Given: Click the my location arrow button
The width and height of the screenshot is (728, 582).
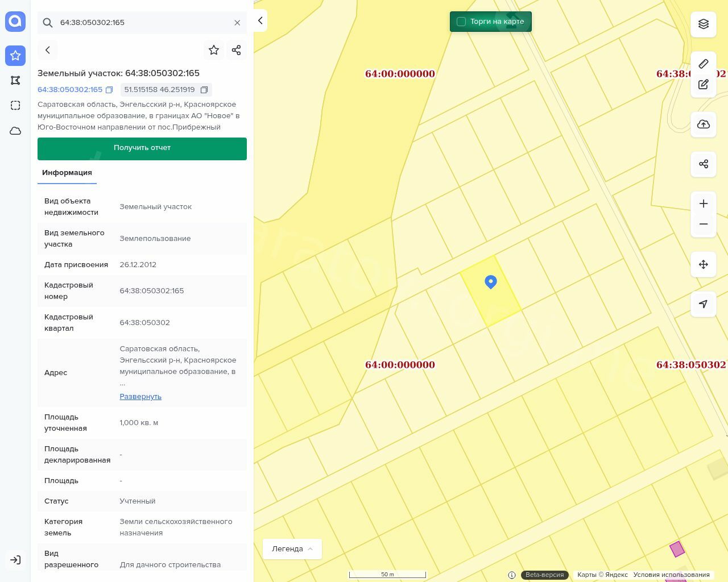Looking at the screenshot, I should (704, 304).
